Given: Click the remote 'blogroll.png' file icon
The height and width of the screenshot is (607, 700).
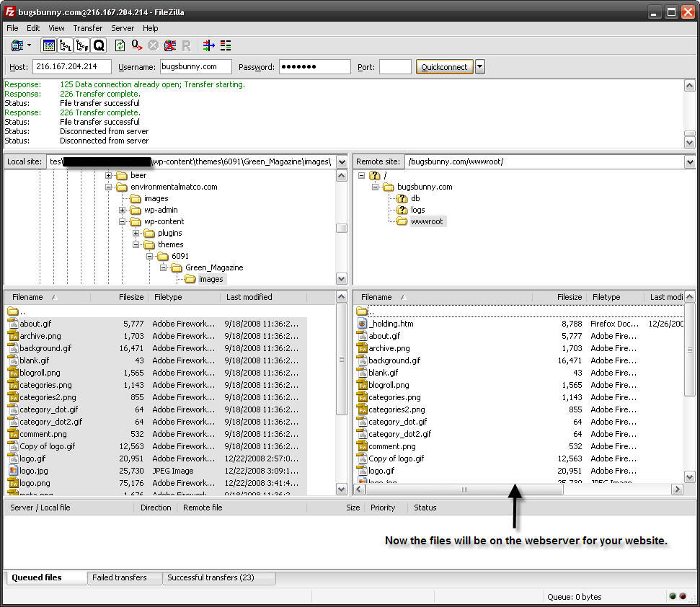Looking at the screenshot, I should coord(362,385).
